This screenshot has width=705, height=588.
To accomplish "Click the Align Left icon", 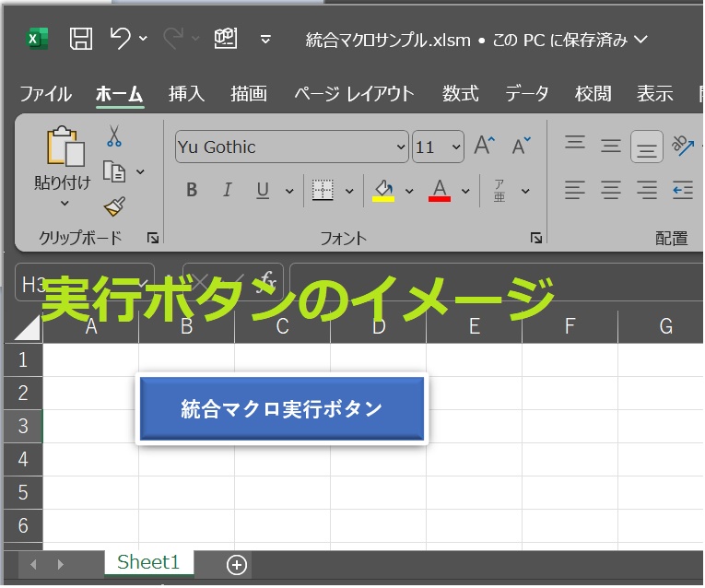I will point(575,190).
